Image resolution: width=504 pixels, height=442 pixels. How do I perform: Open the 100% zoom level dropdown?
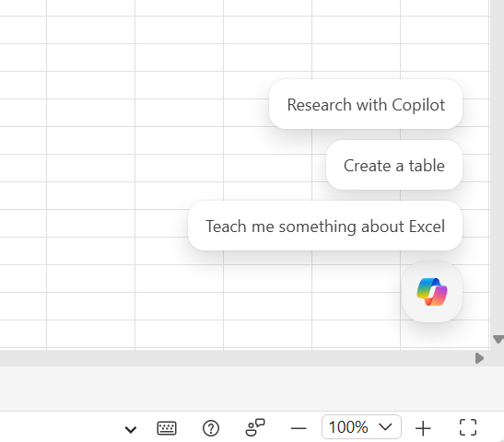tap(361, 427)
